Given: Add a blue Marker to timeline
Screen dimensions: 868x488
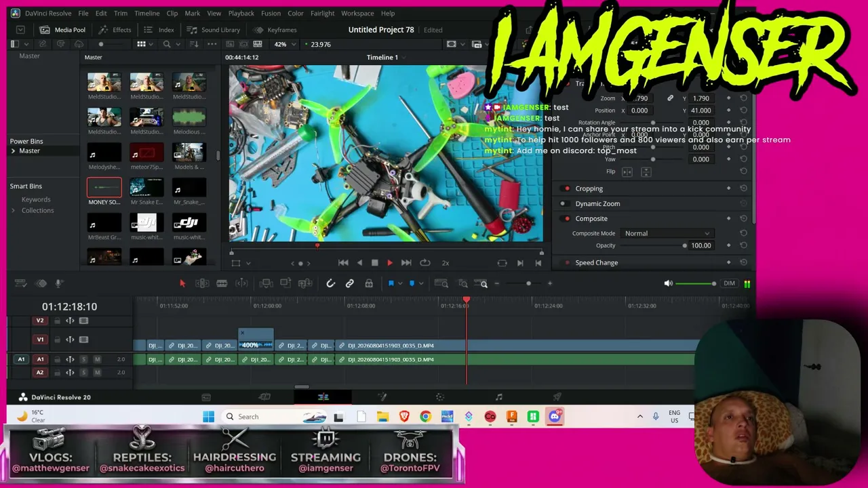Looking at the screenshot, I should pos(412,283).
